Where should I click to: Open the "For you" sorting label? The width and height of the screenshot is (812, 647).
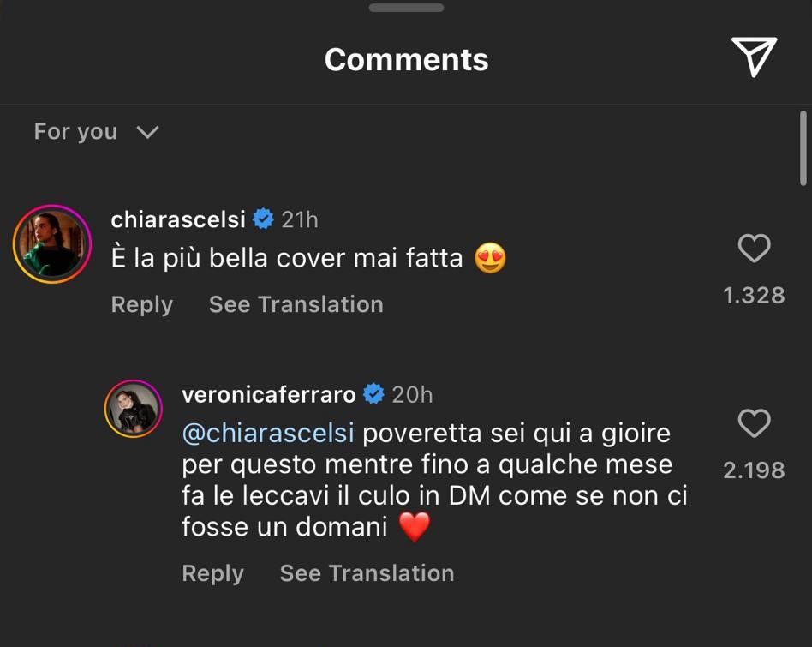click(x=75, y=131)
